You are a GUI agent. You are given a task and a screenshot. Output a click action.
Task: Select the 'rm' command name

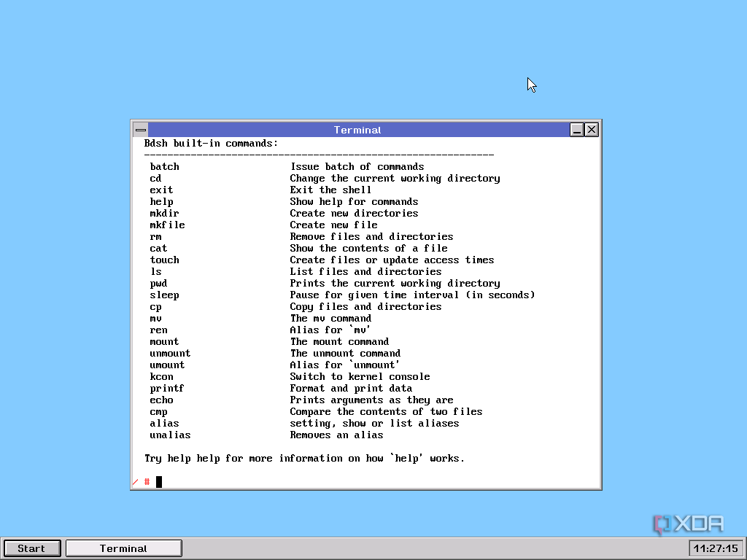(x=156, y=237)
